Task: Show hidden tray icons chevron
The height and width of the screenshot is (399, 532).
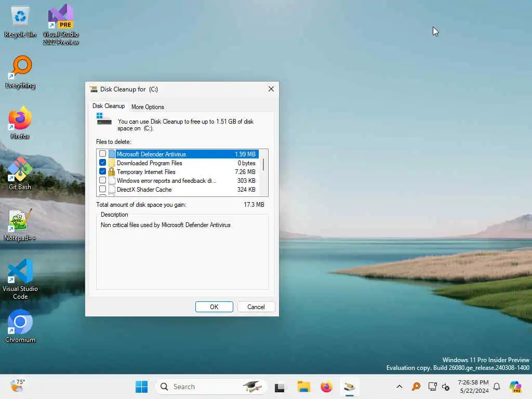Action: click(400, 387)
